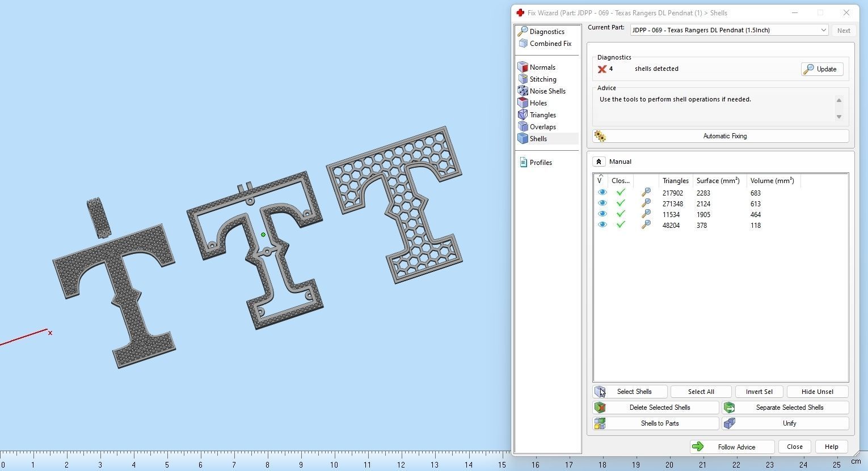Sort by the Triangles column header
The image size is (868, 471).
point(675,181)
